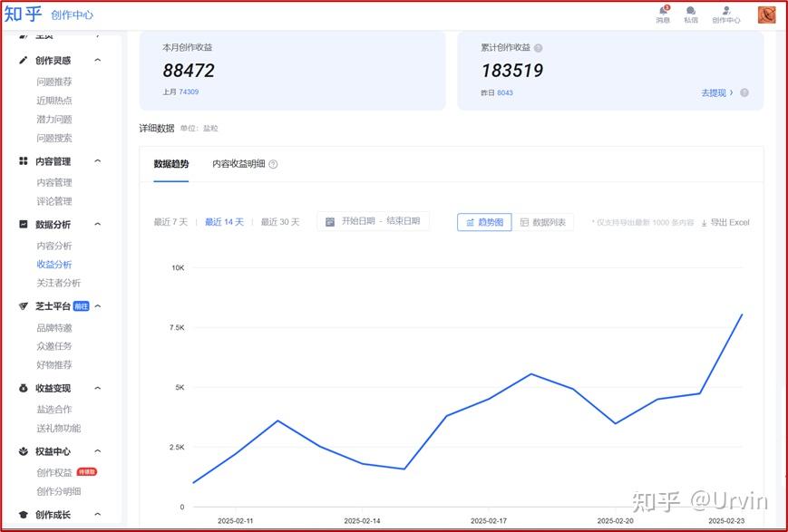
Task: Open 关注者分析 in the sidebar
Action: [58, 283]
